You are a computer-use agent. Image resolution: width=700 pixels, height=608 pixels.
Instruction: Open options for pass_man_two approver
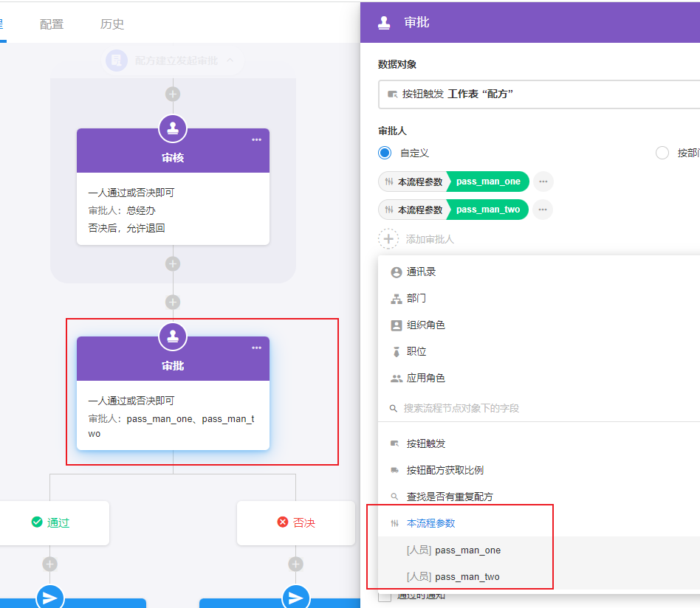[543, 210]
